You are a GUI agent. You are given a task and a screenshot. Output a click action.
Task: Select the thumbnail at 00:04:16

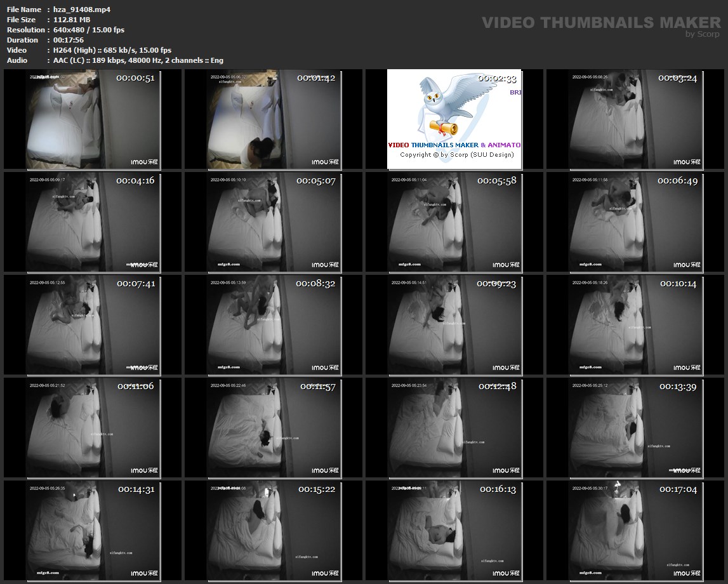click(x=93, y=222)
